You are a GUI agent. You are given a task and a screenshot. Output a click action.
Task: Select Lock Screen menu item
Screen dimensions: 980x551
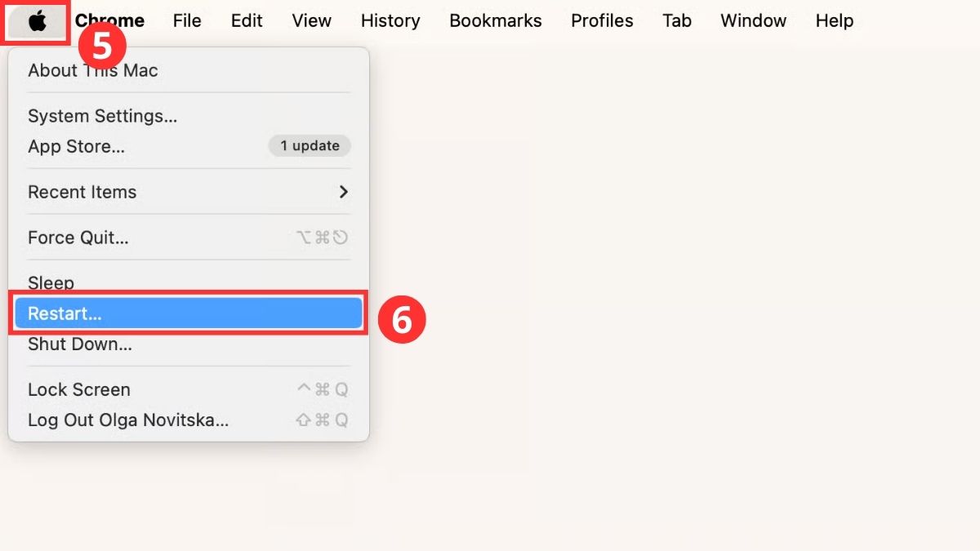[78, 389]
